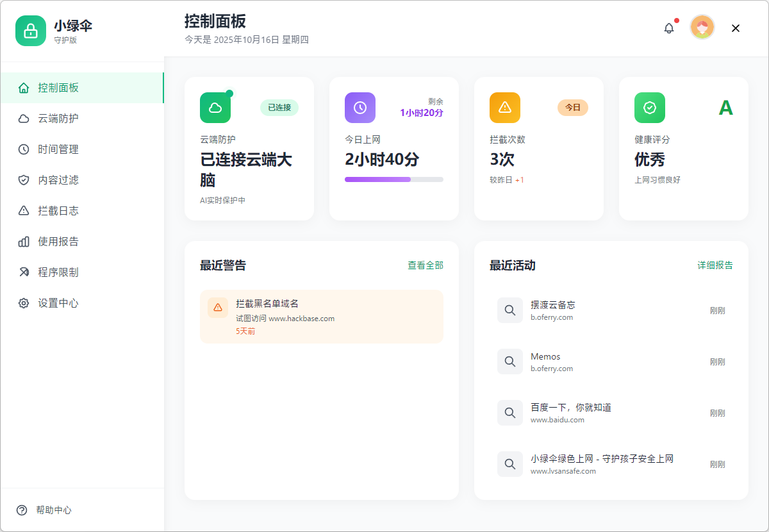
Task: Click the purple clock icon
Action: 360,108
